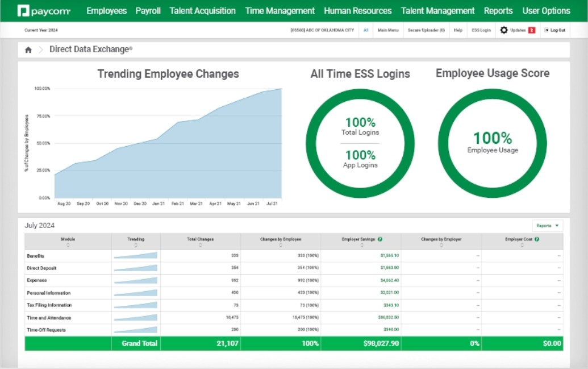Click the Benefits trending sparkline
The height and width of the screenshot is (369, 588).
(136, 255)
